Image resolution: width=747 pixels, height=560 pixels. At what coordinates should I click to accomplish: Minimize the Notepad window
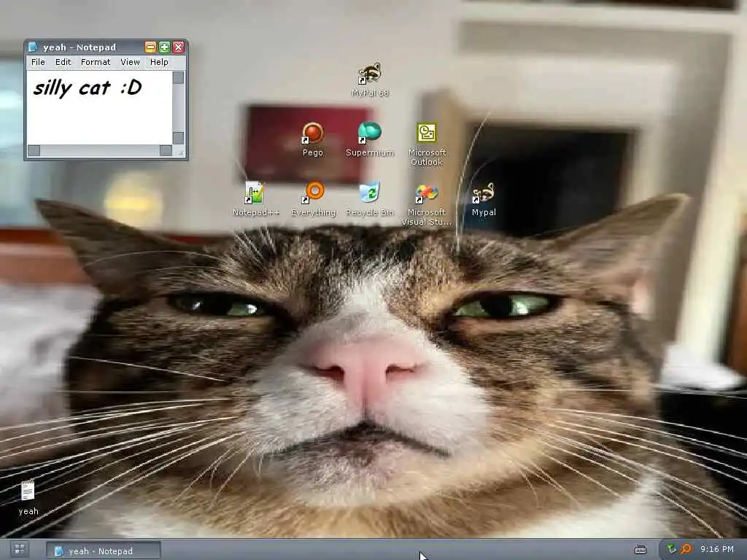click(150, 47)
